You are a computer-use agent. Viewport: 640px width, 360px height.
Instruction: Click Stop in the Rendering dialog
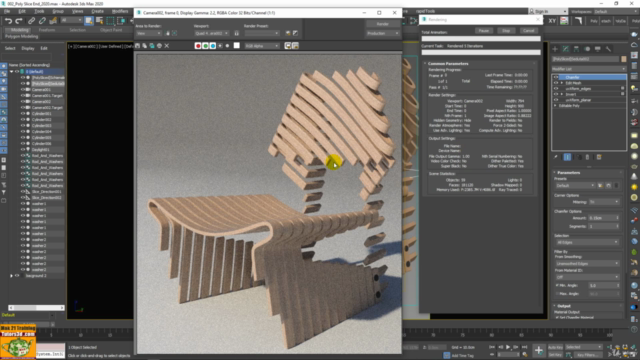(506, 31)
